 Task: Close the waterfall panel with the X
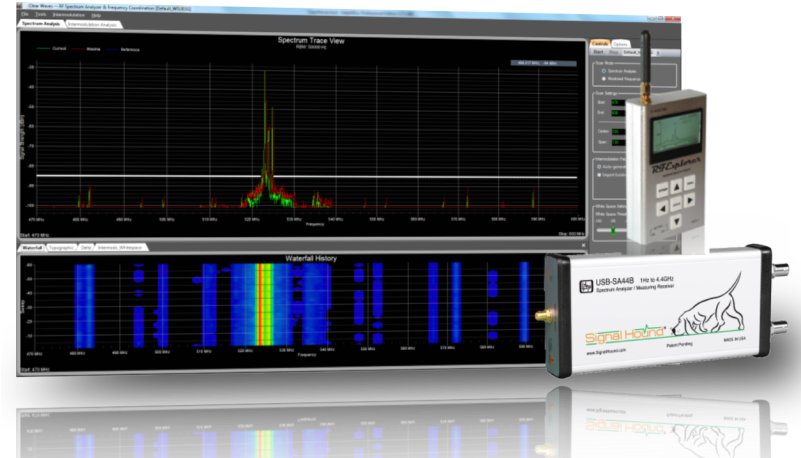(x=583, y=245)
